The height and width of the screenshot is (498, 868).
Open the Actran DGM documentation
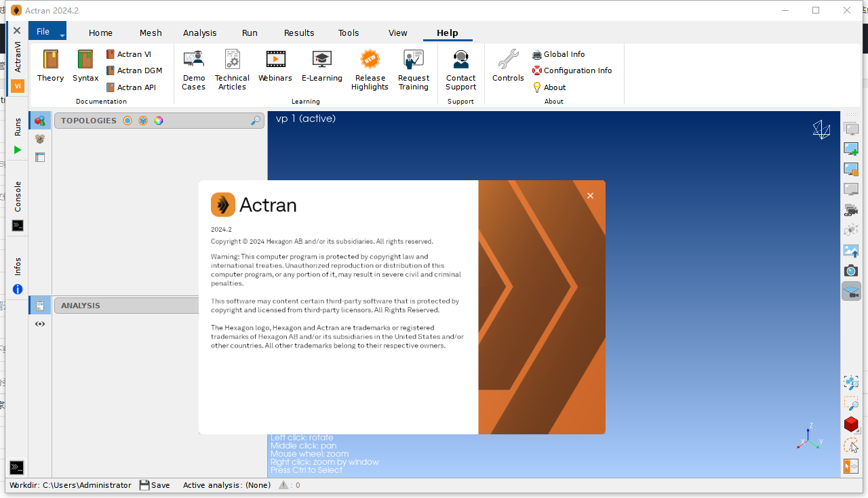click(134, 70)
